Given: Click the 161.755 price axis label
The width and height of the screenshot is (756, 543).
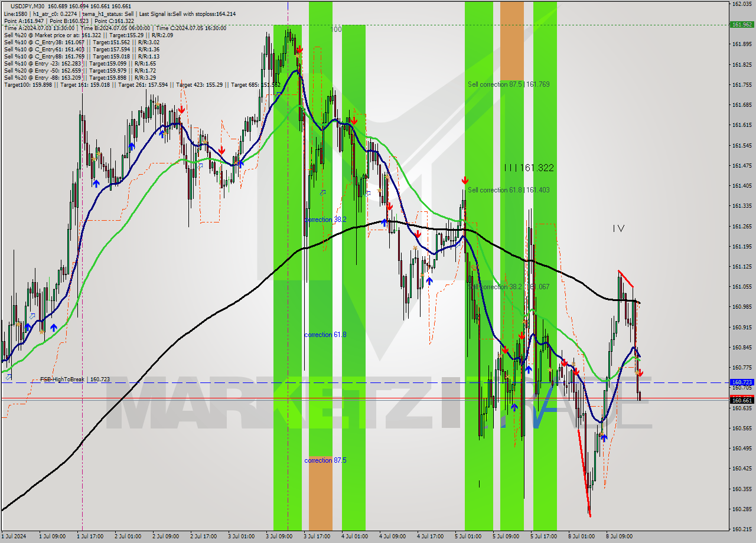Looking at the screenshot, I should pos(741,84).
